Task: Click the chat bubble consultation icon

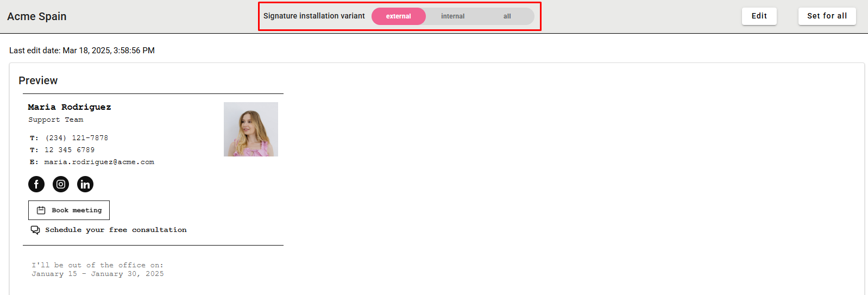Action: [x=35, y=230]
